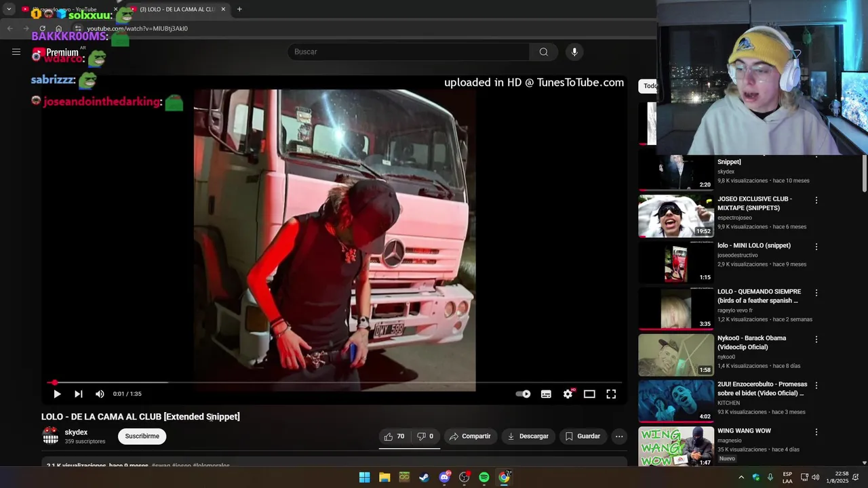Go to YouTube Premium home logo
Viewport: 868px width, 488px height.
56,52
